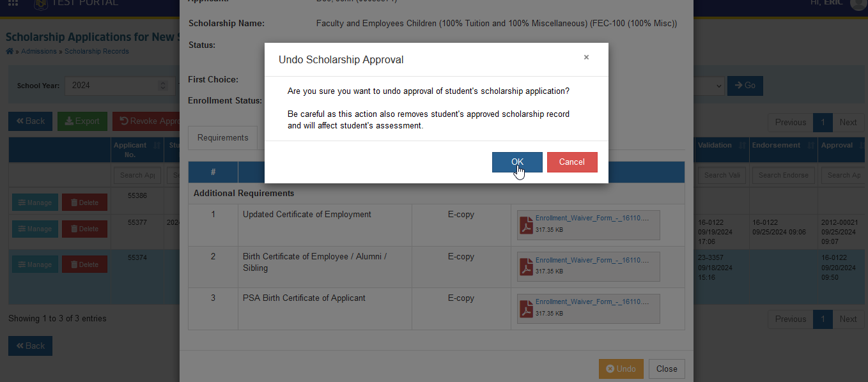The height and width of the screenshot is (382, 868).
Task: Confirm the undo with OK button
Action: tap(517, 162)
